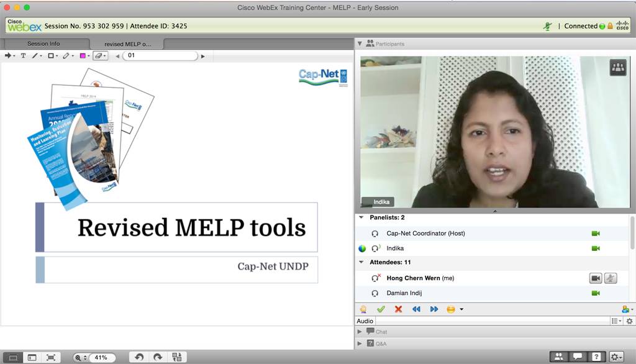Rotate the page clockwise
Viewport: 636px width, 364px height.
tap(158, 357)
